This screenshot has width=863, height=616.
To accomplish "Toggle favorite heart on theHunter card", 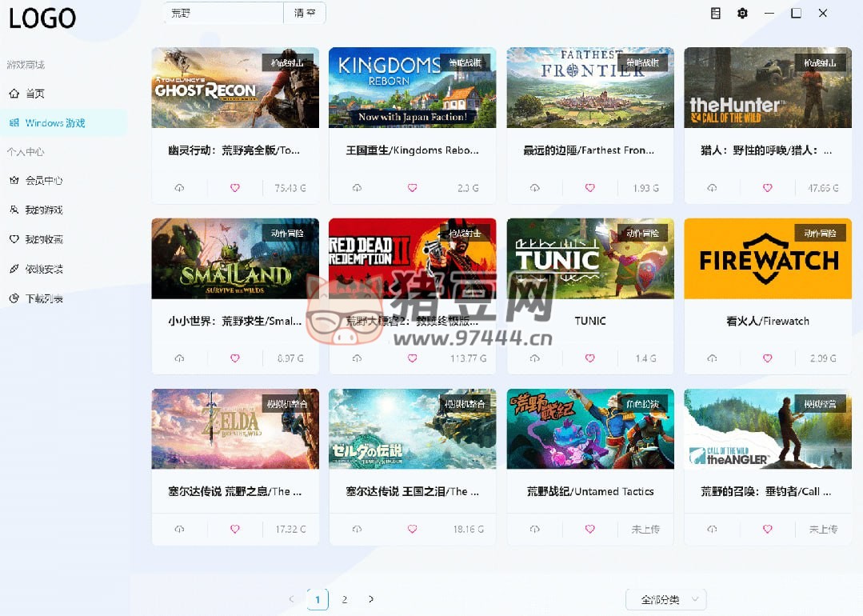I will [x=767, y=188].
